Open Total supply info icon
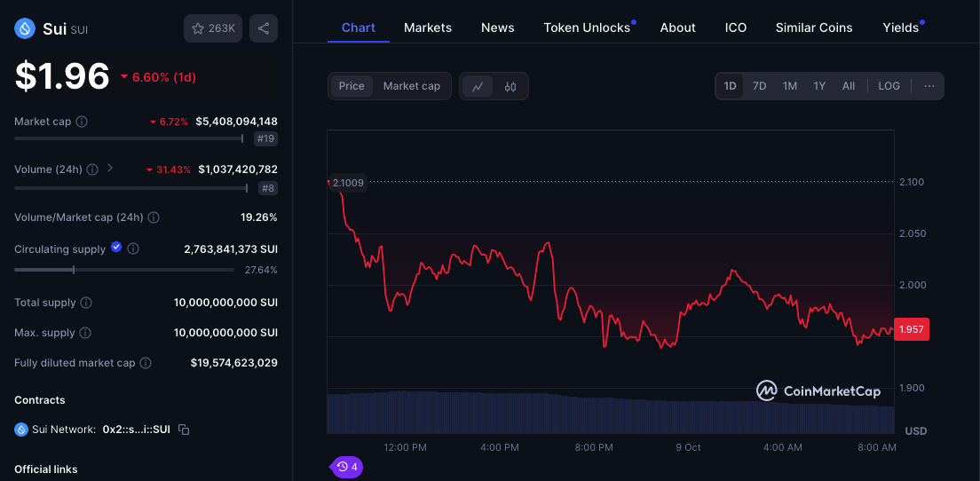Viewport: 980px width, 481px height. click(86, 303)
